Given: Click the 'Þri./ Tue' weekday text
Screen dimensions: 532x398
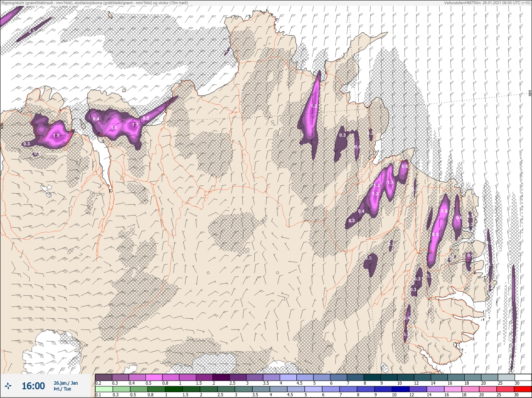Looking at the screenshot, I should click(x=62, y=389).
